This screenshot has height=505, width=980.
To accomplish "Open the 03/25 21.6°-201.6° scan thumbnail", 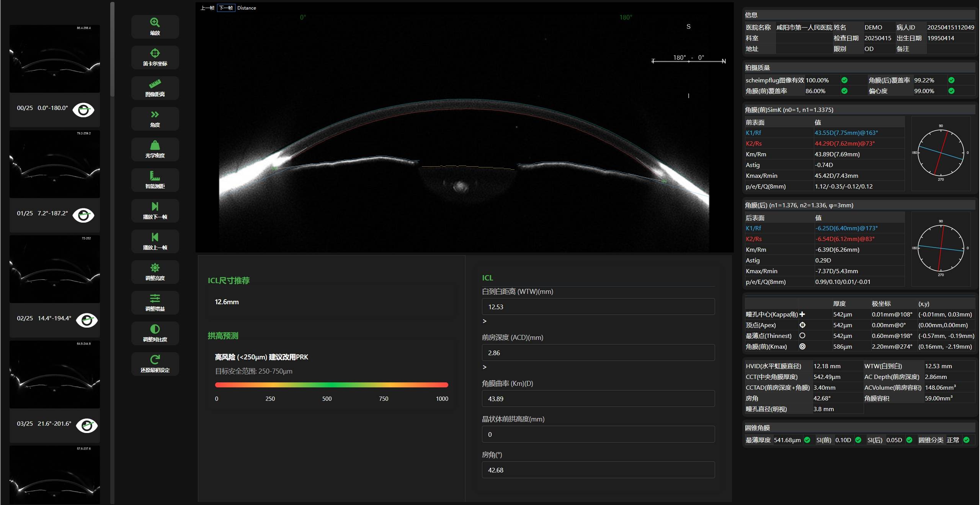I will click(x=55, y=374).
